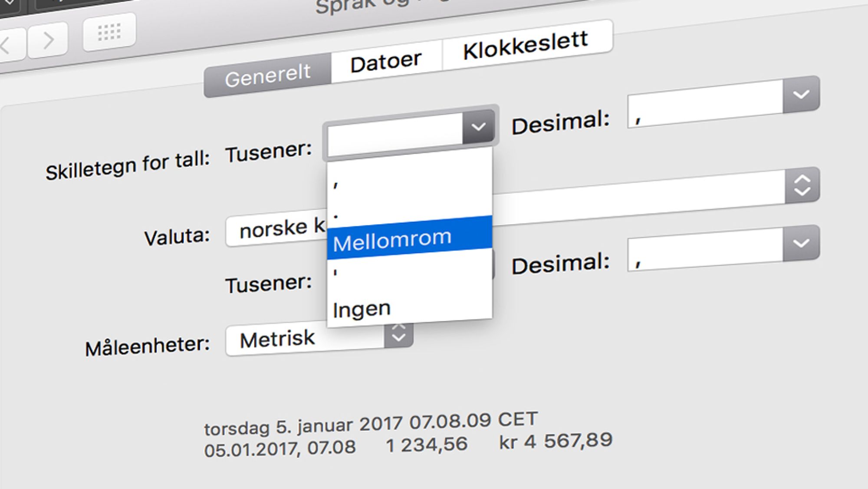Expand the number Desimal dropdown arrow
The image size is (868, 489).
point(801,94)
